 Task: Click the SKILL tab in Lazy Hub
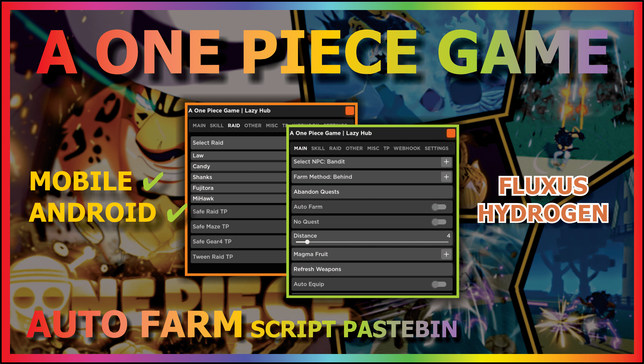tap(318, 148)
